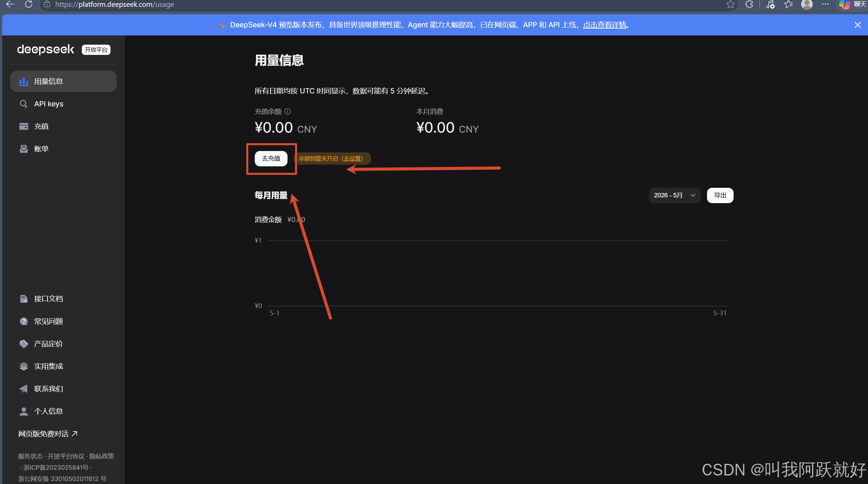Open 个人信息 from sidebar

[x=63, y=411]
